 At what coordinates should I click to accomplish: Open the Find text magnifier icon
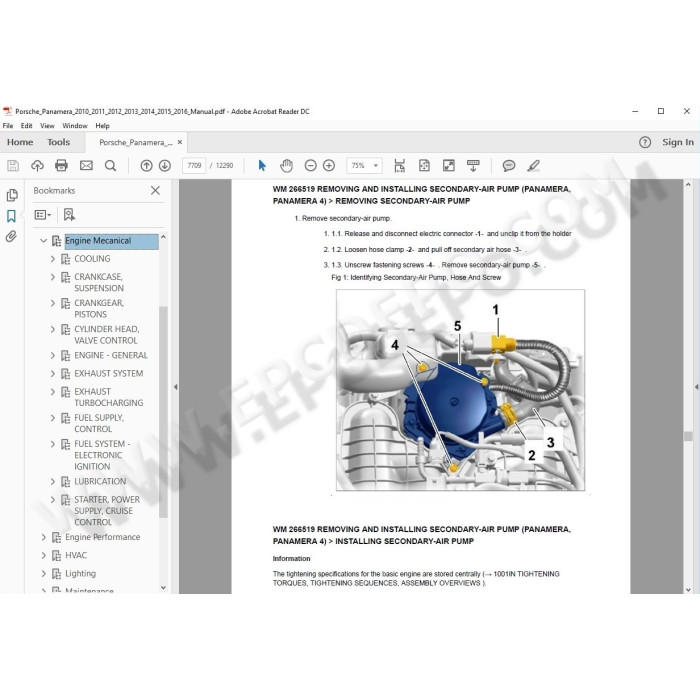[110, 166]
